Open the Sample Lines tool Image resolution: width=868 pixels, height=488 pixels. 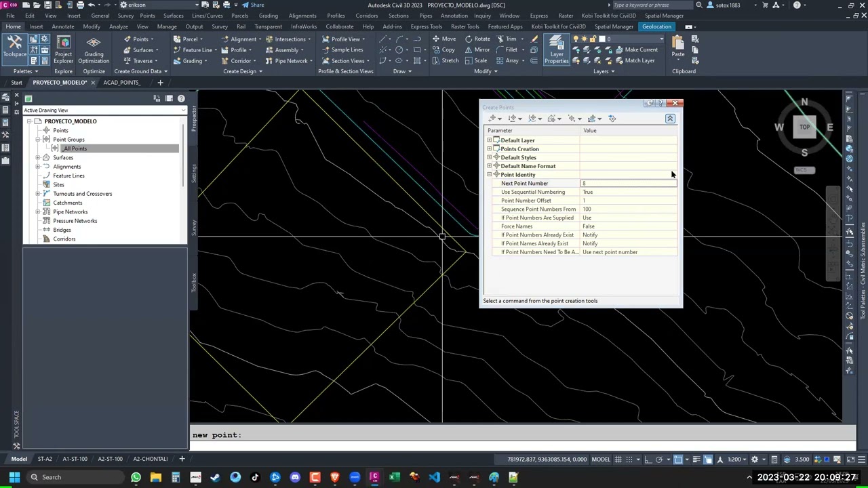[x=342, y=49]
